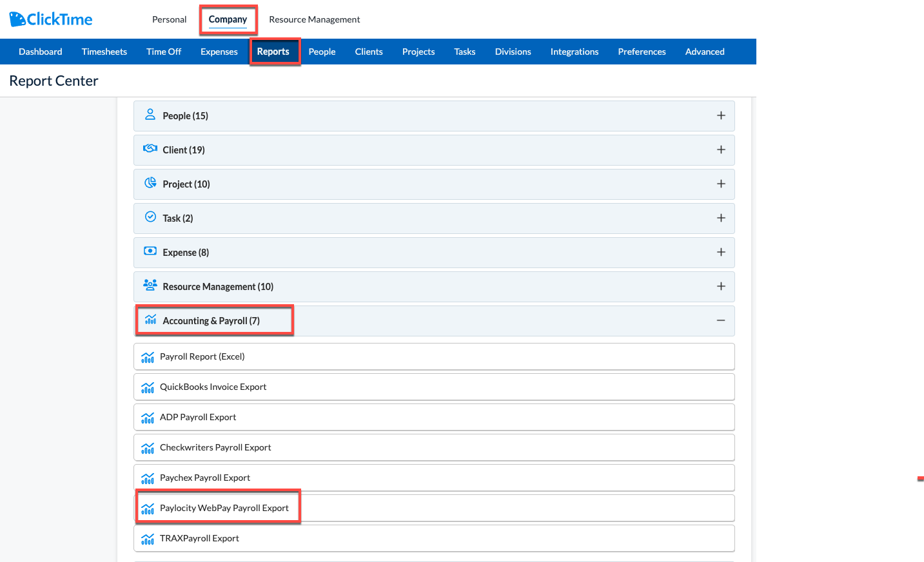Viewport: 924px width, 562px height.
Task: Go to Dashboard in the navigation bar
Action: [41, 52]
